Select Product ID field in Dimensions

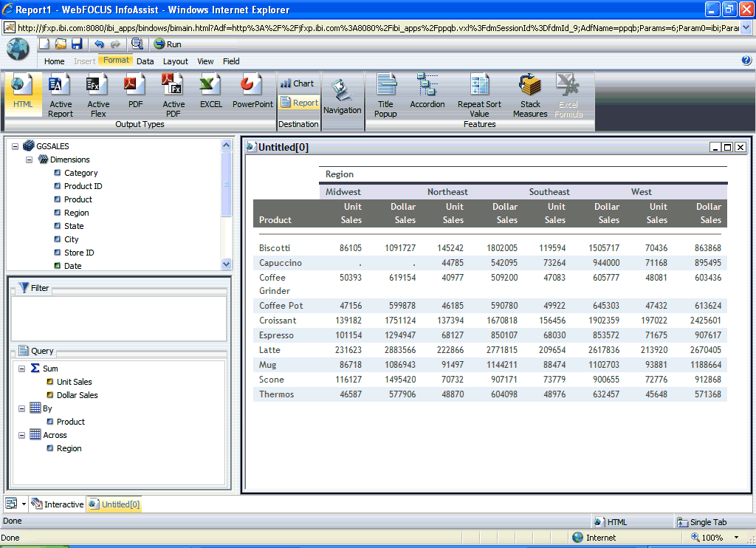click(x=83, y=186)
